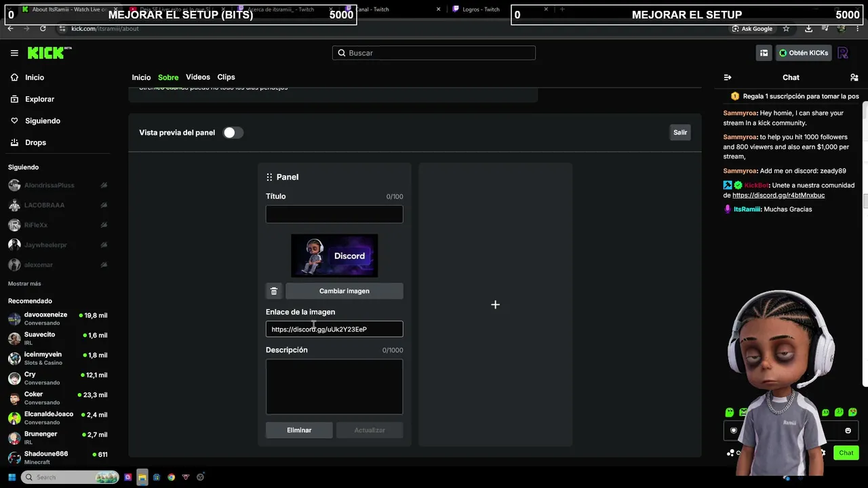This screenshot has width=868, height=488.
Task: Open the Clips channel tab
Action: pos(226,77)
